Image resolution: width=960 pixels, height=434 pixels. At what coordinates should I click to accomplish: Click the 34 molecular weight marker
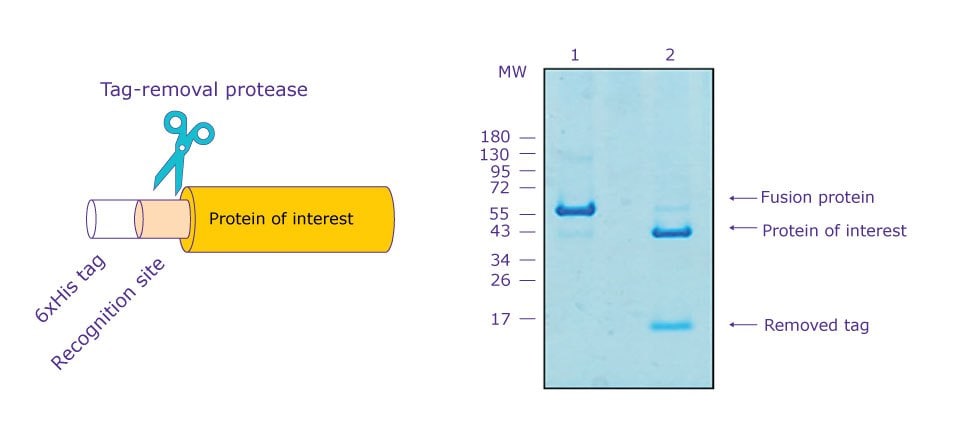click(500, 260)
